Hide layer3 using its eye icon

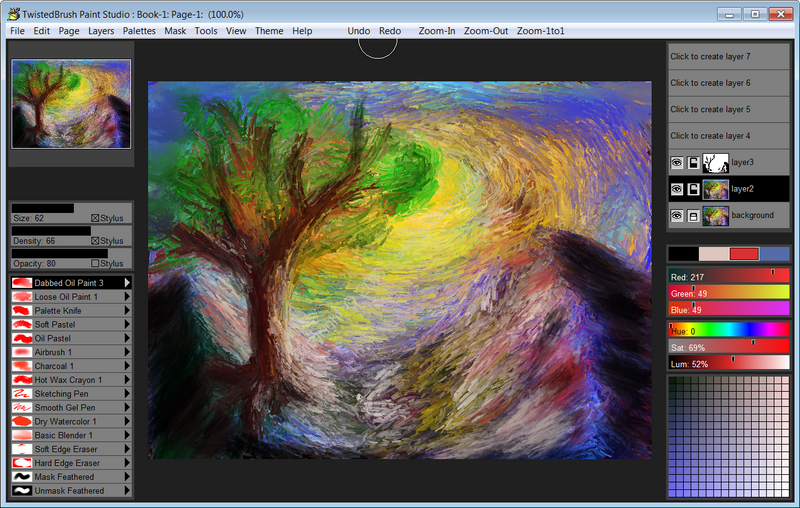pos(677,163)
